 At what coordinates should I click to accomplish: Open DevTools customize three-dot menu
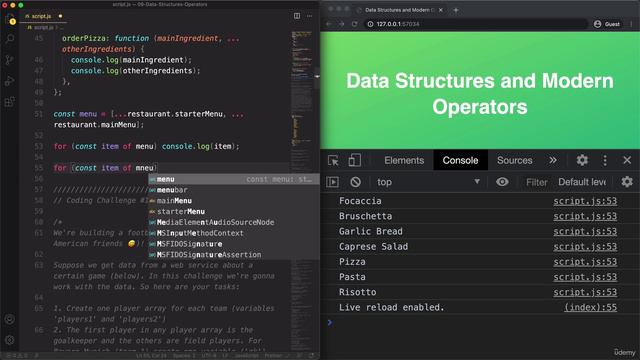click(605, 160)
